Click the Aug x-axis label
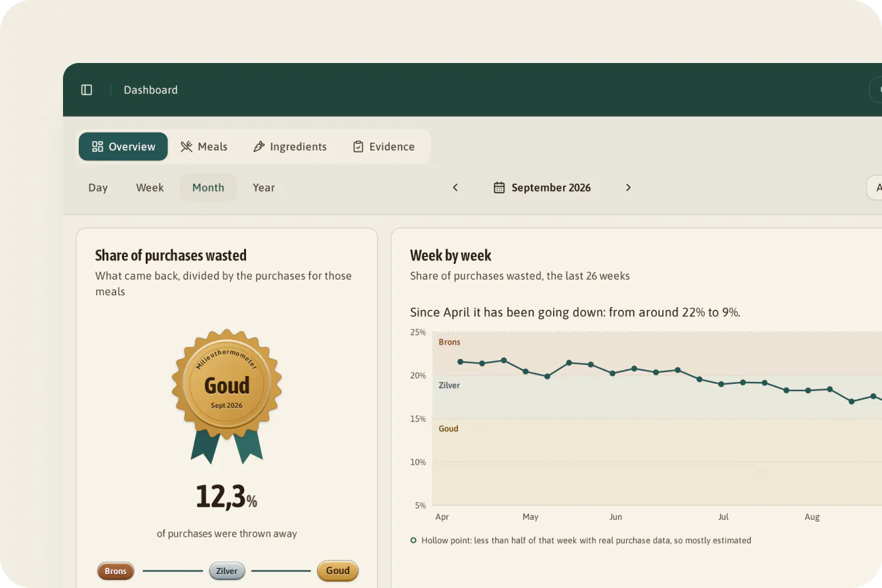 pyautogui.click(x=812, y=517)
